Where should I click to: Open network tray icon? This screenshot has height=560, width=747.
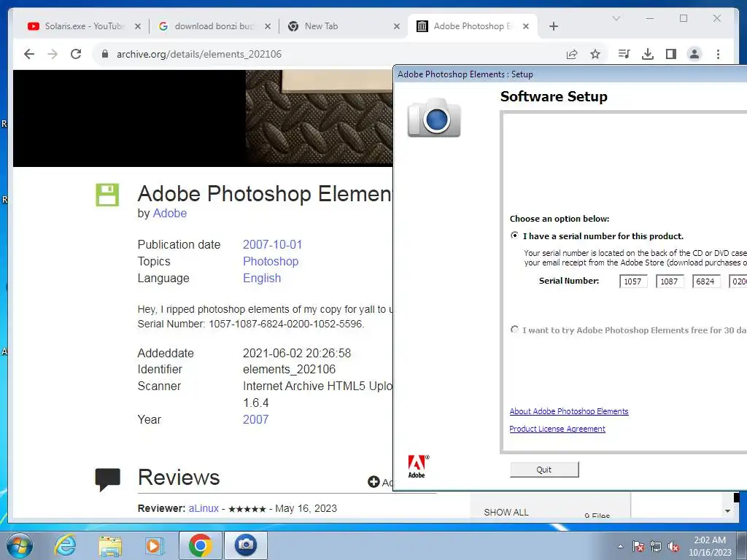click(x=656, y=546)
